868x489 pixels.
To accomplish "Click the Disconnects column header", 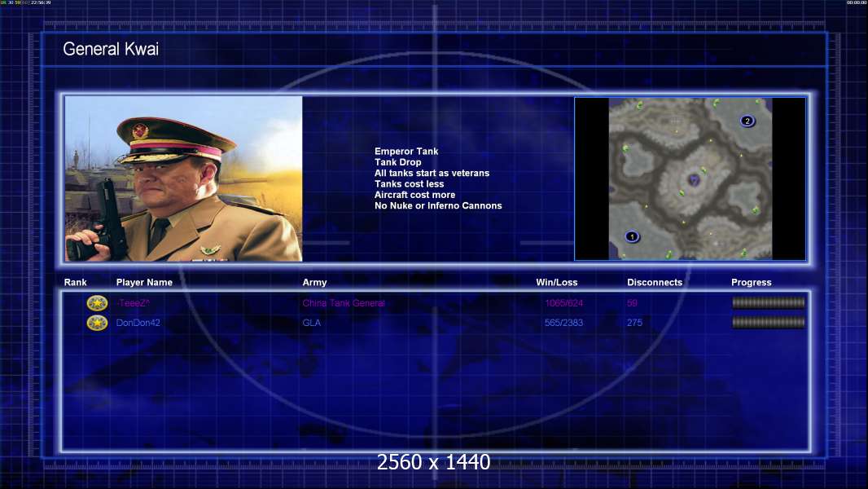I will point(655,283).
